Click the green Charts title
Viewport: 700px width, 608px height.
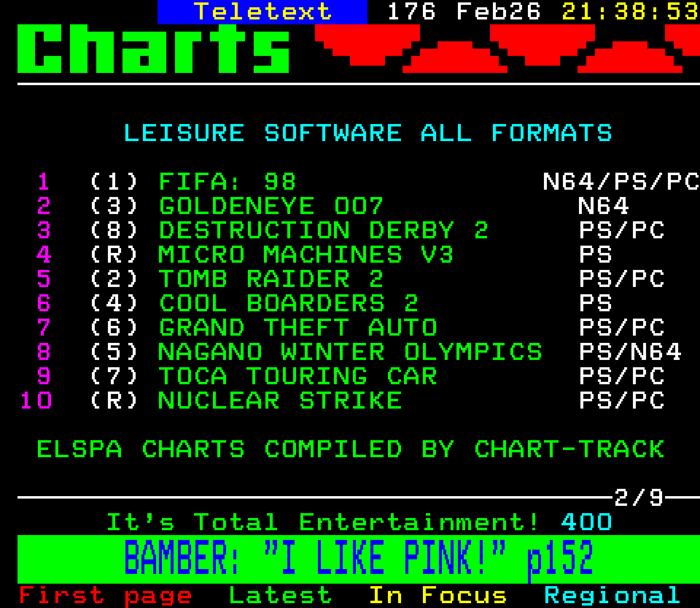click(154, 49)
